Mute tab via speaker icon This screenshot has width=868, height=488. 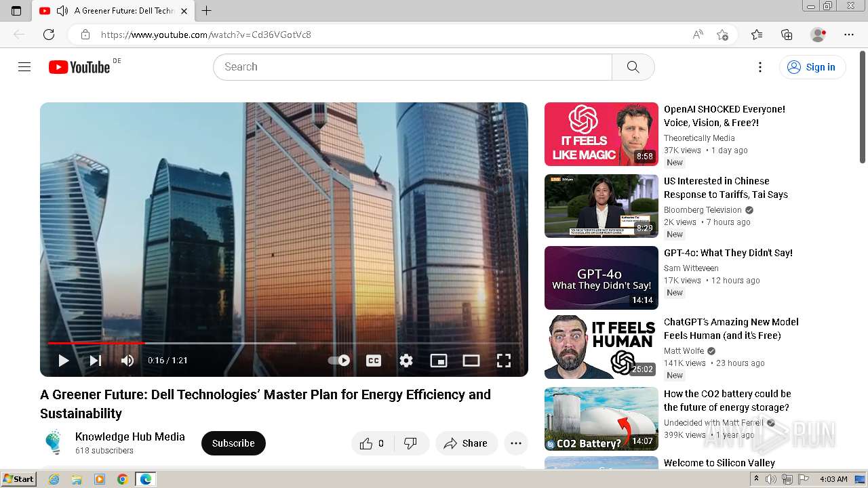coord(62,11)
